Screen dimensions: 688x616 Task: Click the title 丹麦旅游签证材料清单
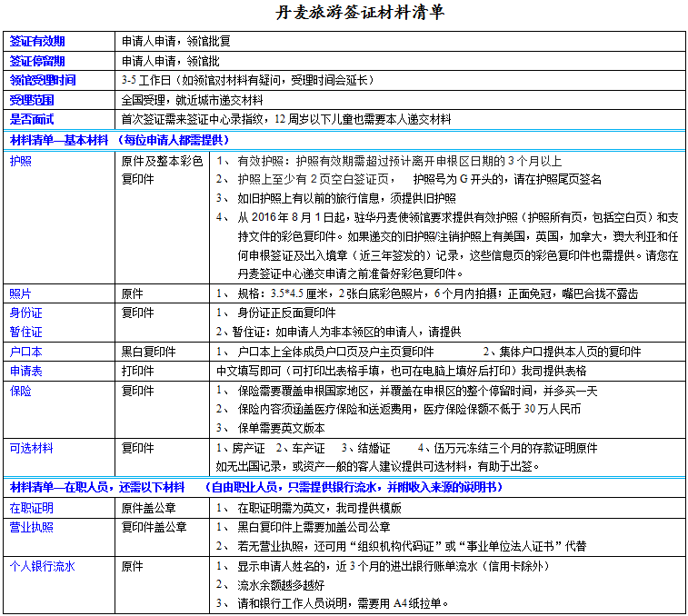click(360, 13)
